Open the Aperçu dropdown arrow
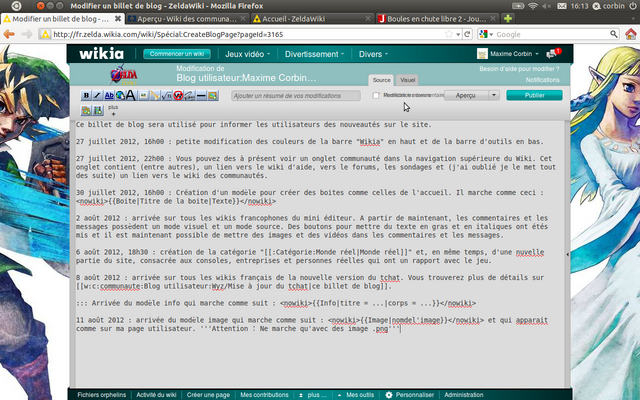Image resolution: width=640 pixels, height=400 pixels. coord(494,95)
